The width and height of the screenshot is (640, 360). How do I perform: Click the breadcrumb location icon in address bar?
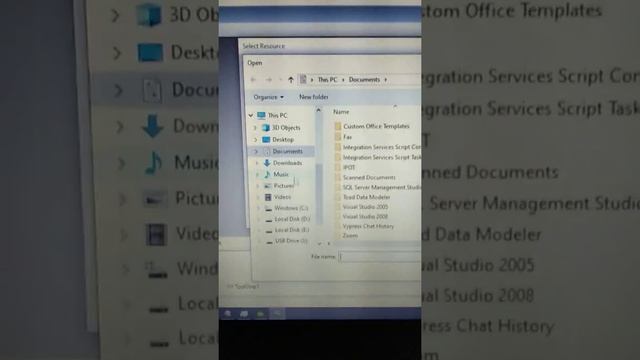(303, 80)
